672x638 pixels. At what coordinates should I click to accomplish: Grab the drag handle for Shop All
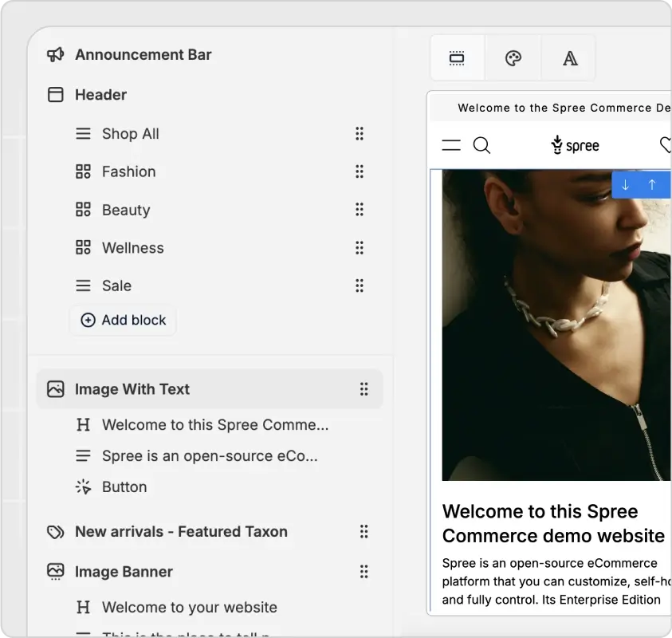360,134
